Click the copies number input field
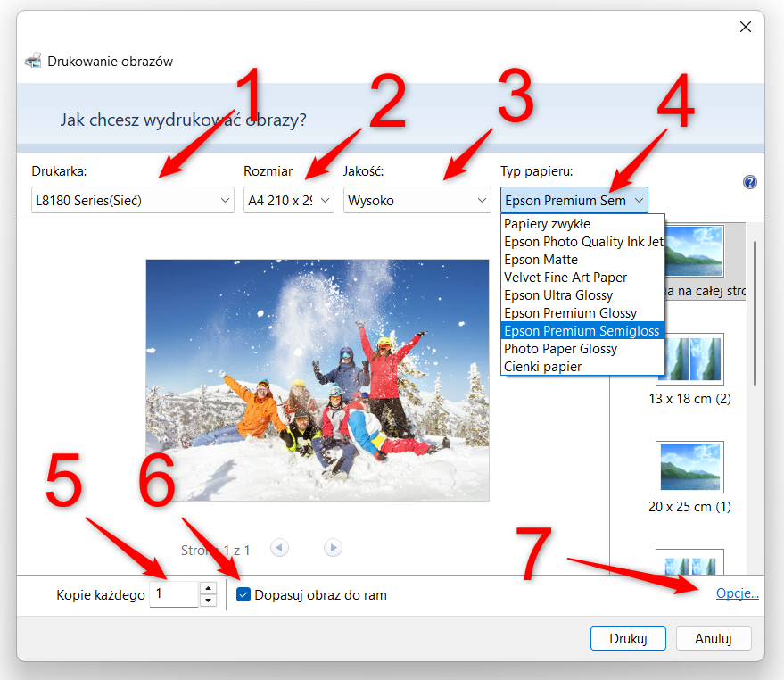 174,594
